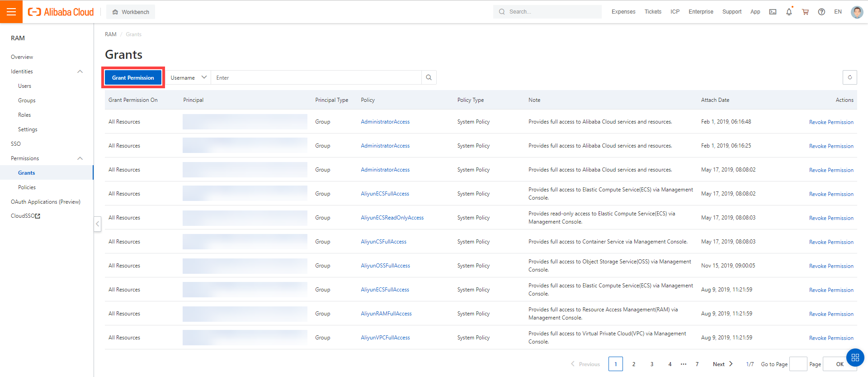
Task: Collapse the left sidebar with the arrow handle
Action: [x=97, y=224]
